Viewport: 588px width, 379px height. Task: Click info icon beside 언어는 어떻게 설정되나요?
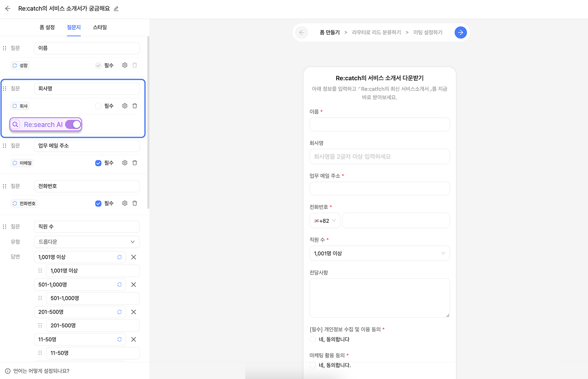(x=8, y=371)
